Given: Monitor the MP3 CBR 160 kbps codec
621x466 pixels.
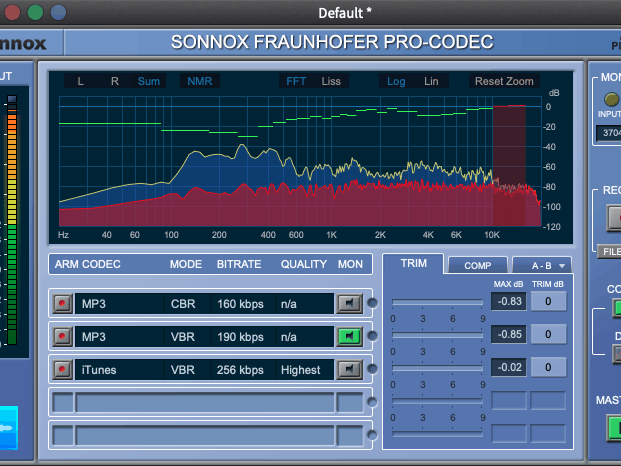Looking at the screenshot, I should click(349, 304).
